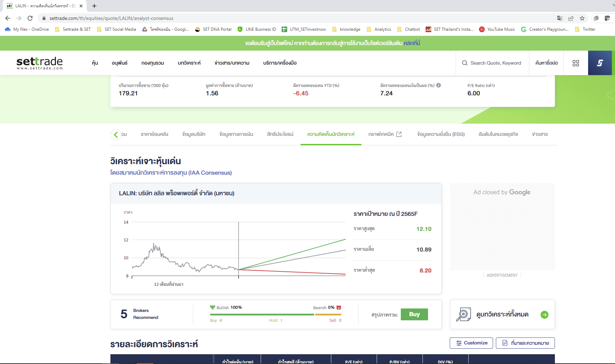The height and width of the screenshot is (364, 615).
Task: Click green circle arrow in ดูบทวิเคราะห์ทั้งหมด panel
Action: (x=545, y=314)
